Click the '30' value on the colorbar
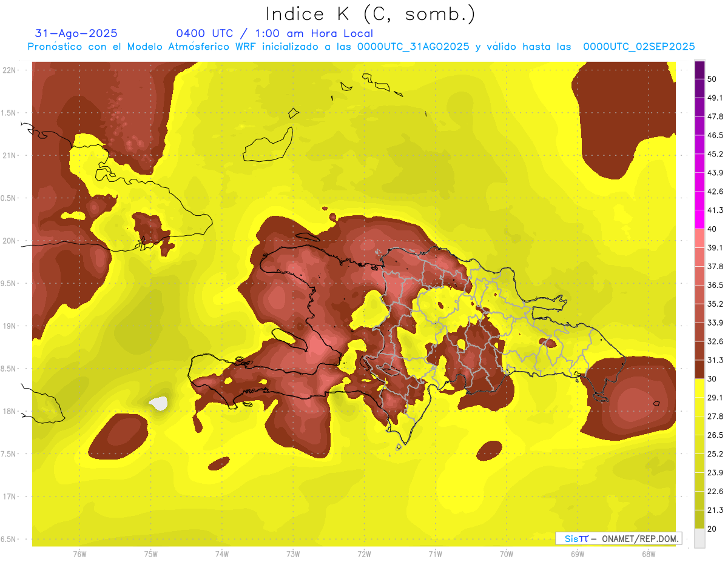The width and height of the screenshot is (728, 562). click(712, 379)
